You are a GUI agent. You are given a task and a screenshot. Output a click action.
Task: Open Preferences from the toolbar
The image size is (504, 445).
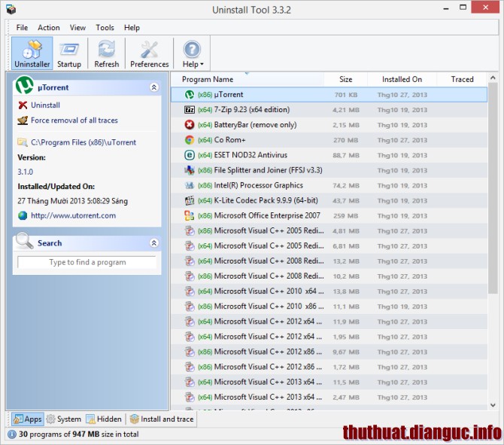coord(150,53)
